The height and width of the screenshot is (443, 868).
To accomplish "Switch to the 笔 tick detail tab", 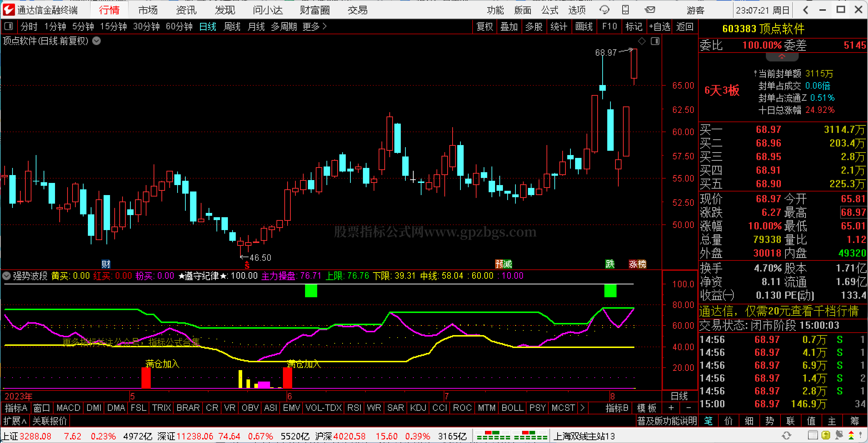I will 708,421.
